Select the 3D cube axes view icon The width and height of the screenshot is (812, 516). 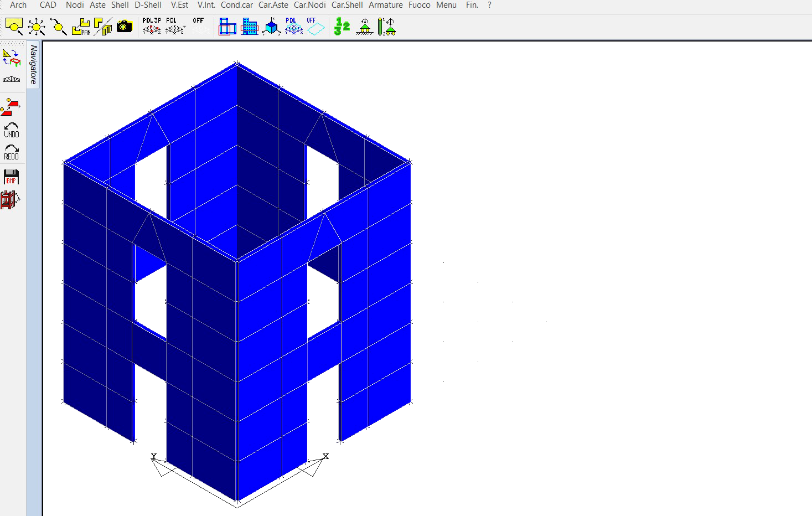pyautogui.click(x=271, y=27)
